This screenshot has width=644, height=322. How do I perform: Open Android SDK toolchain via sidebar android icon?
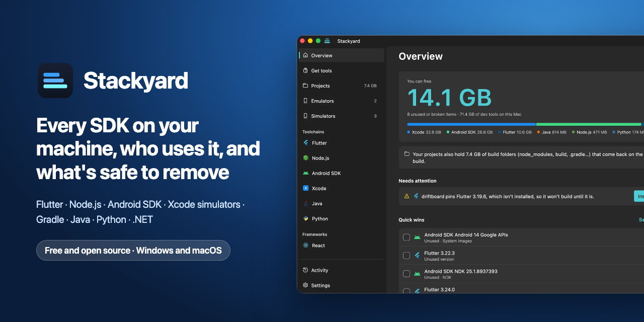click(x=305, y=173)
